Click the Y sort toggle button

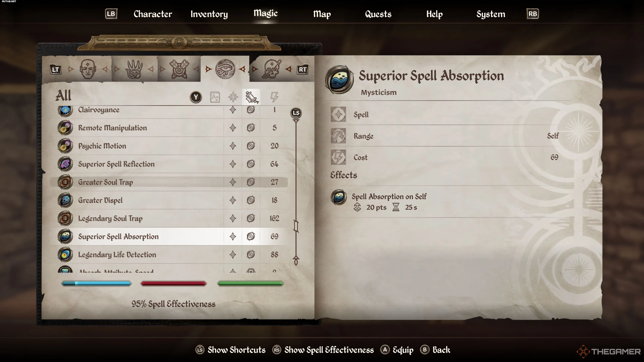[x=196, y=97]
